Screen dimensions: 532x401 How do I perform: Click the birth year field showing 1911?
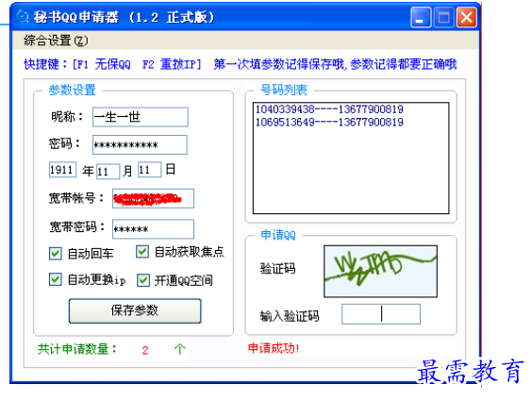tap(62, 170)
